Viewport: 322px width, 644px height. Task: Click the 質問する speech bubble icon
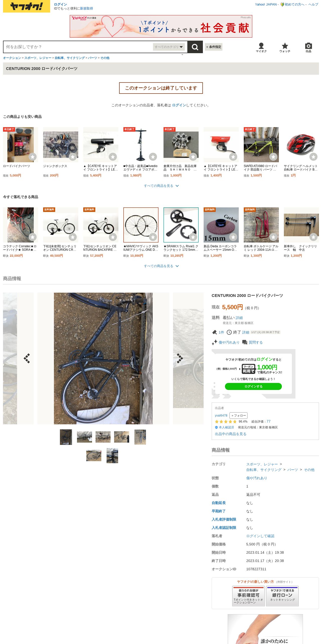(245, 342)
